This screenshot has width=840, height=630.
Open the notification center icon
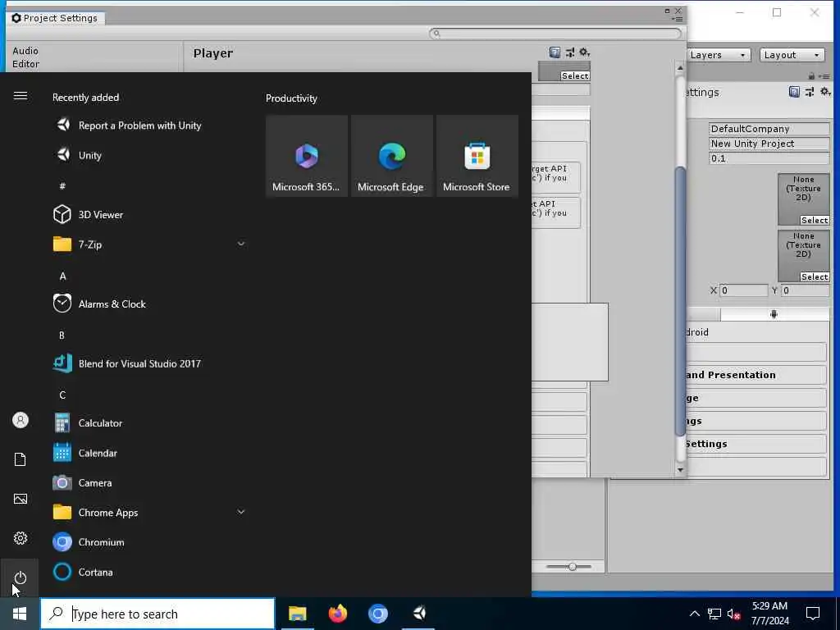click(813, 614)
